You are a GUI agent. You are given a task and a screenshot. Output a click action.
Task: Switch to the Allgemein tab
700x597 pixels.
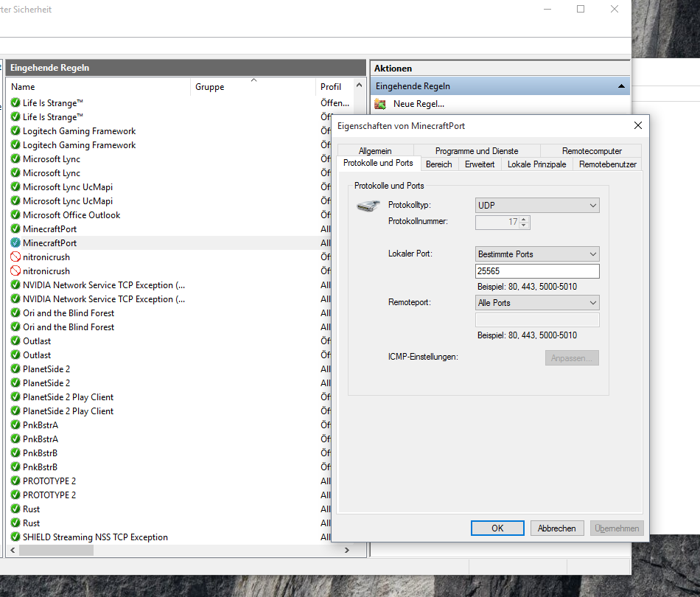(375, 151)
